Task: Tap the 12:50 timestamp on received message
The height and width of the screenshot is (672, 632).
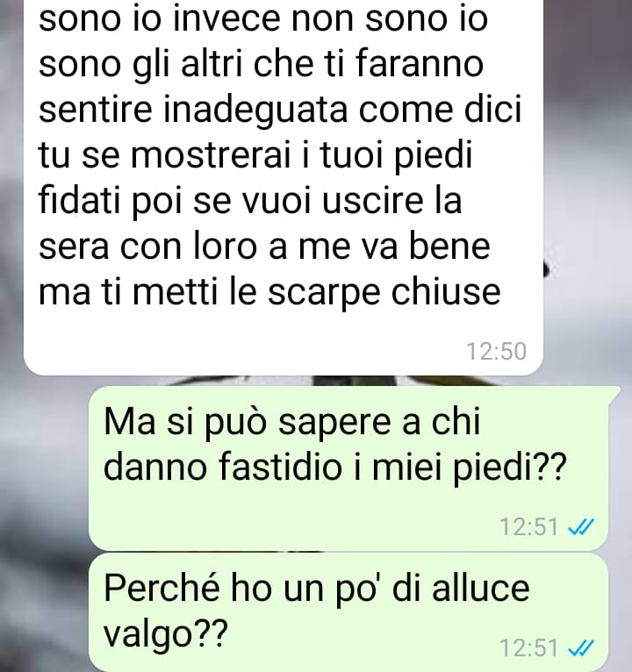Action: (496, 352)
